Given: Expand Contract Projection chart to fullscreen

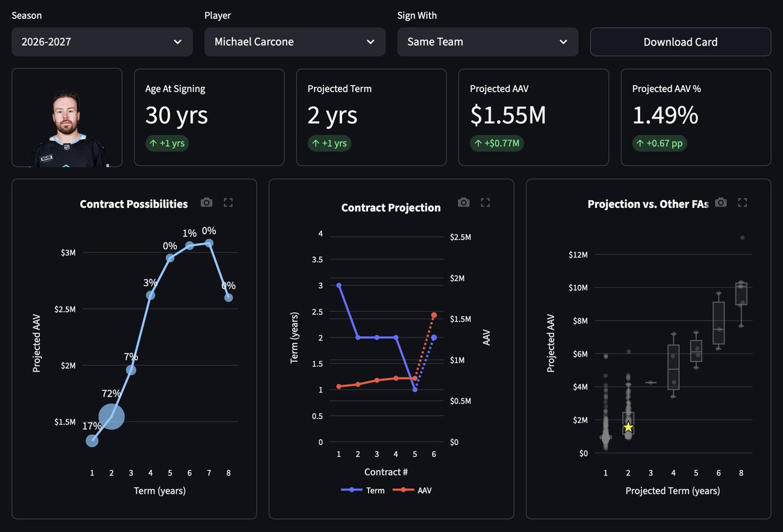Looking at the screenshot, I should (x=485, y=203).
